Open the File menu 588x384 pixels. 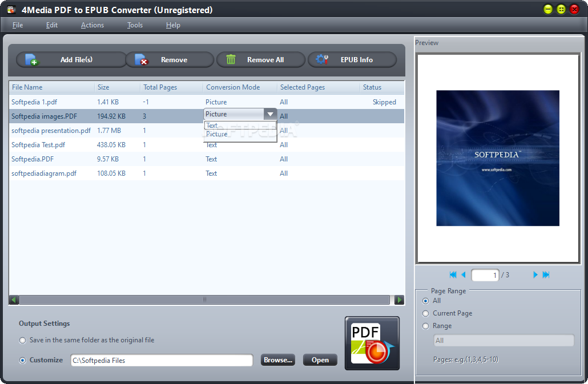point(18,25)
